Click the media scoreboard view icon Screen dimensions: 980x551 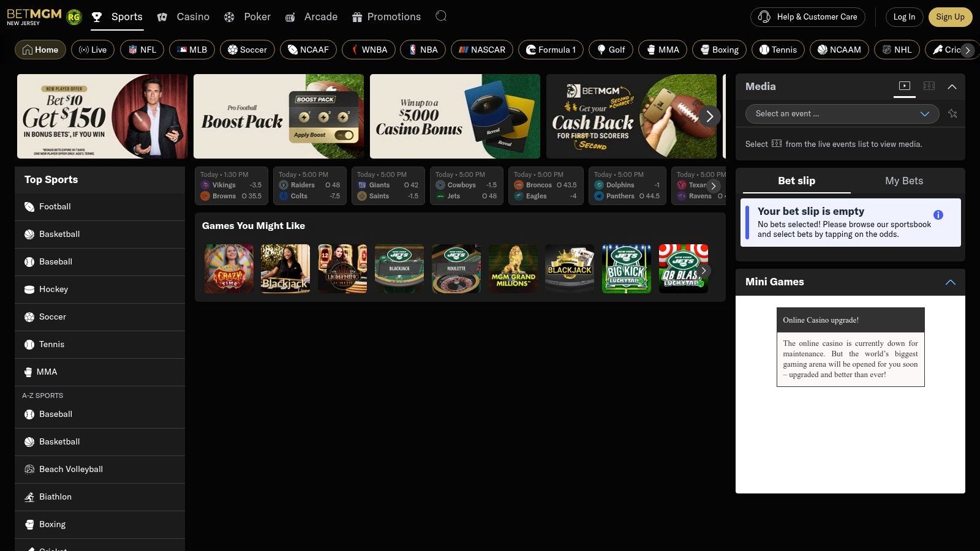pos(929,86)
